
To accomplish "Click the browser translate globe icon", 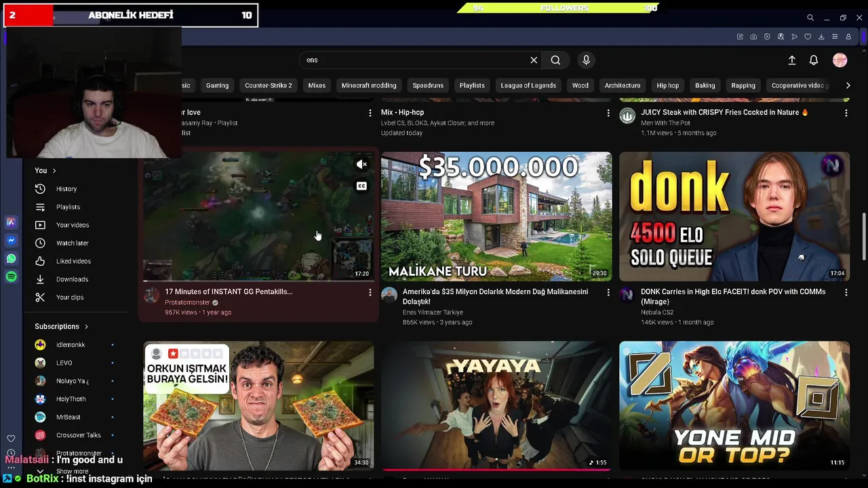I will [x=781, y=37].
